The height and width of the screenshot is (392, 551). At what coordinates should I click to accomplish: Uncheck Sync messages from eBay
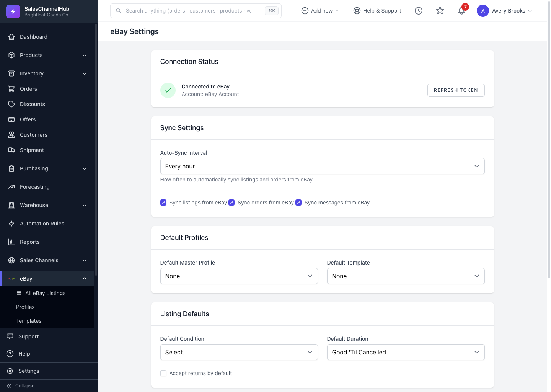click(298, 203)
